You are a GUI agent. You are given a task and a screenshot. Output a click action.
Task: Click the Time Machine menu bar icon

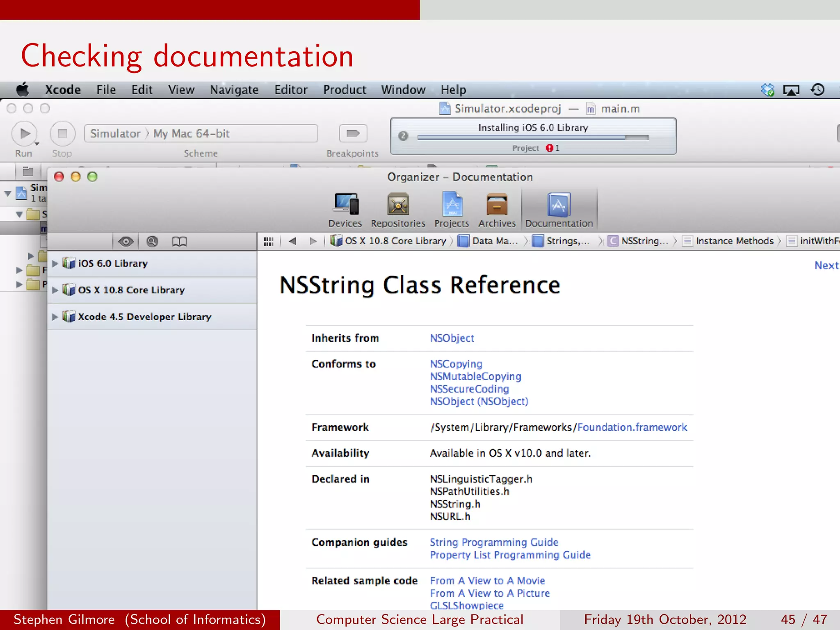coord(818,90)
